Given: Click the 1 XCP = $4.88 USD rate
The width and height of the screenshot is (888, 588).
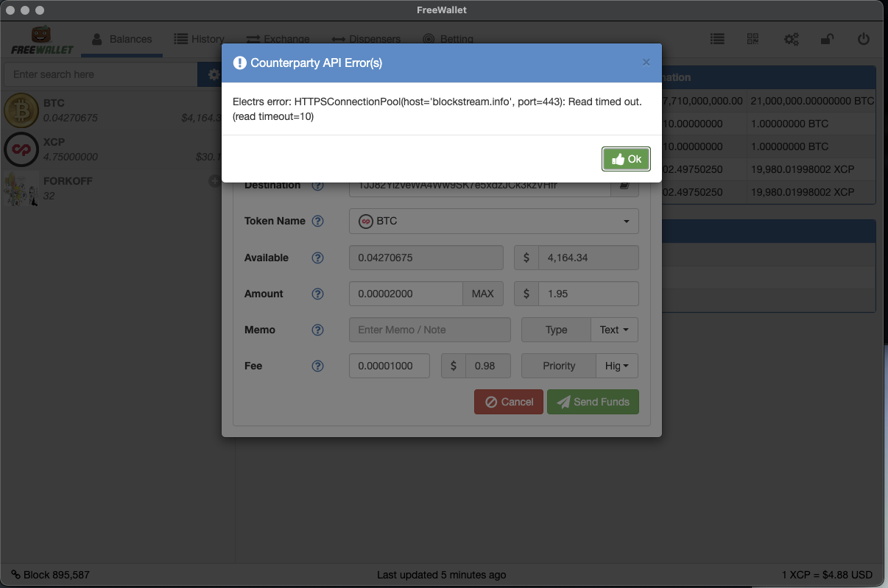Looking at the screenshot, I should [x=827, y=575].
